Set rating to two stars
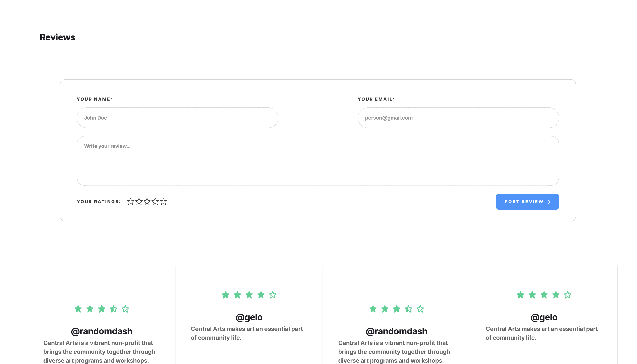This screenshot has width=637, height=364. (139, 202)
